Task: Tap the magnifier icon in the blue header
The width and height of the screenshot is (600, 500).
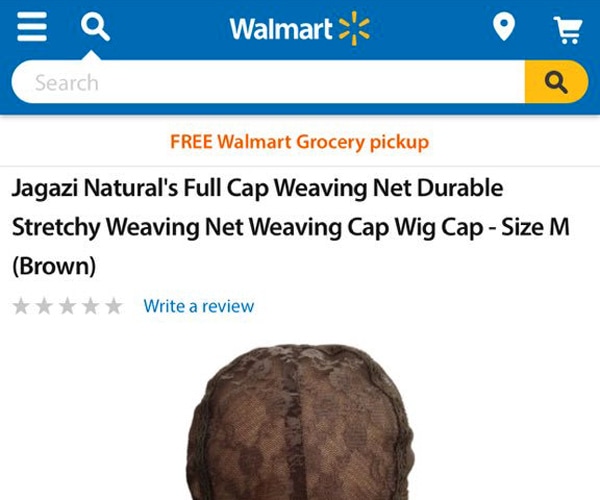Action: click(x=95, y=27)
